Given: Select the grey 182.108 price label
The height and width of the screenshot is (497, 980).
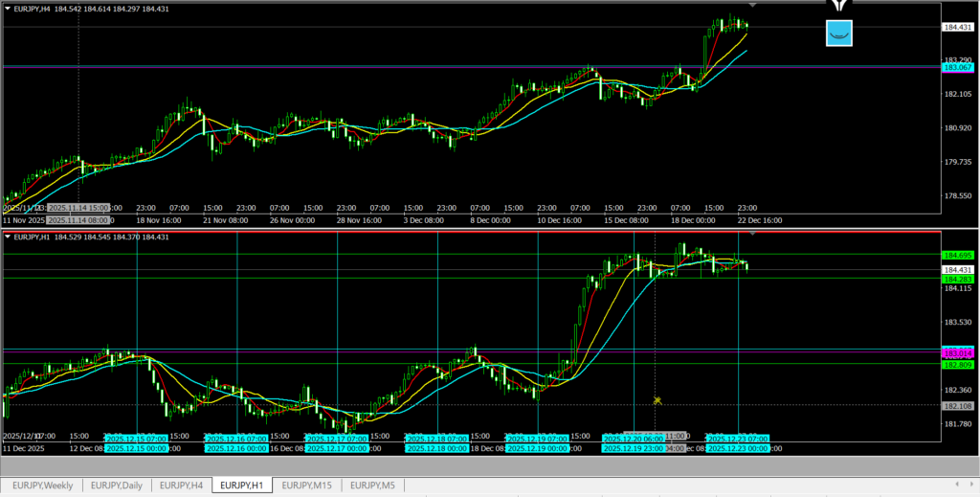Looking at the screenshot, I should [x=958, y=406].
